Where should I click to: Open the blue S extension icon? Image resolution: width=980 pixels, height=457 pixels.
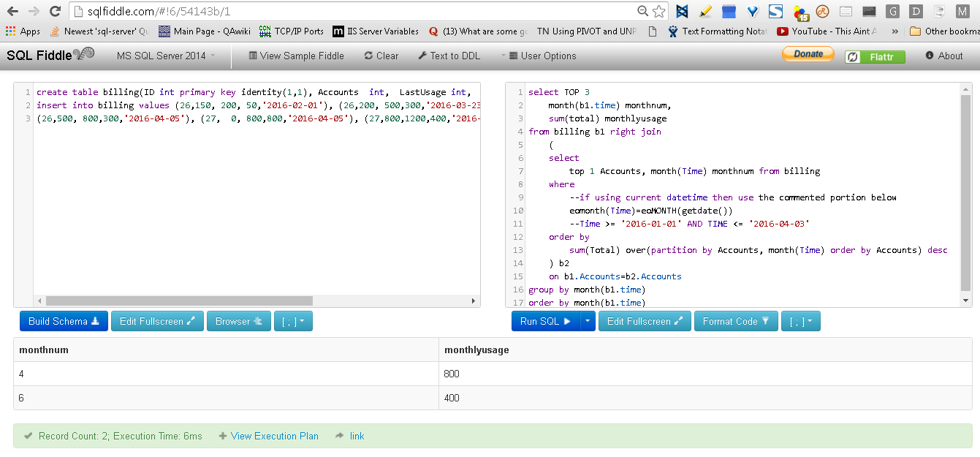coord(775,12)
